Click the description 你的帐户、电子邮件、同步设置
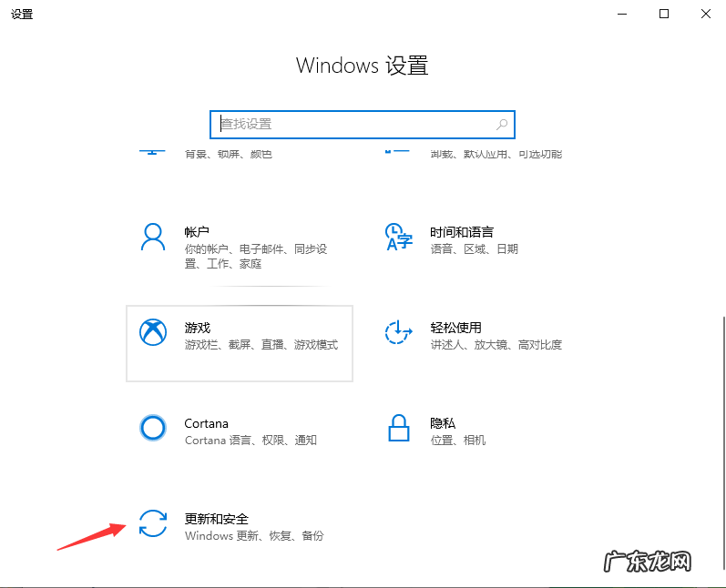 (x=256, y=257)
